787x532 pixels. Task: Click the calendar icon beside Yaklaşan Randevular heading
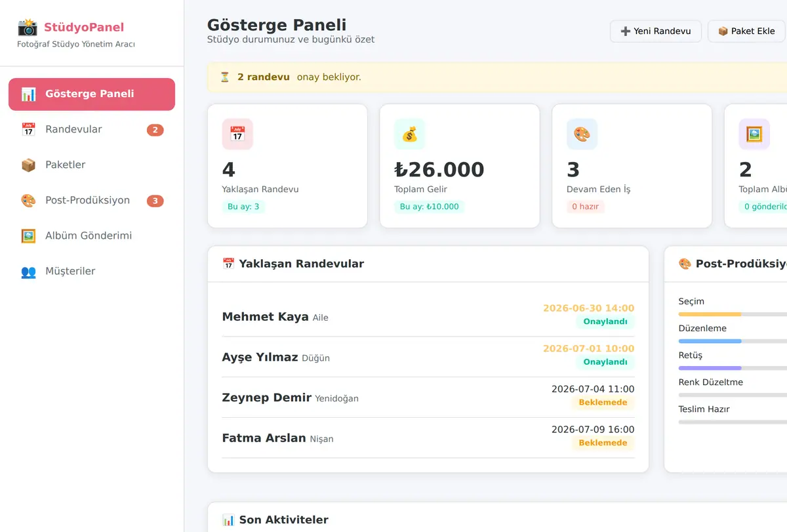(x=228, y=264)
